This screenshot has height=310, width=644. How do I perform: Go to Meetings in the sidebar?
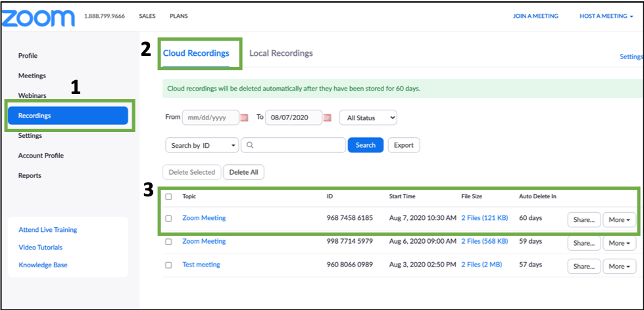pos(32,76)
